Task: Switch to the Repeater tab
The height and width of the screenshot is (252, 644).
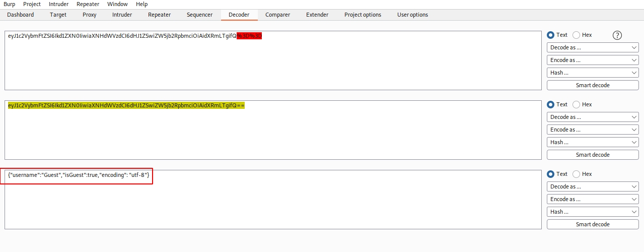Action: click(x=159, y=15)
